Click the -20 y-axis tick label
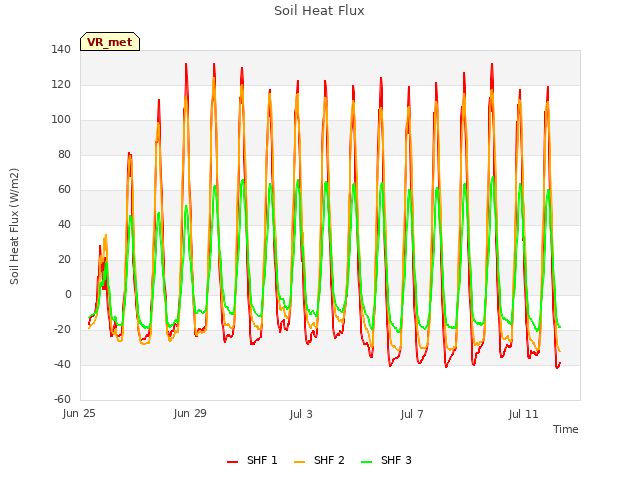This screenshot has height=480, width=640. pos(62,329)
